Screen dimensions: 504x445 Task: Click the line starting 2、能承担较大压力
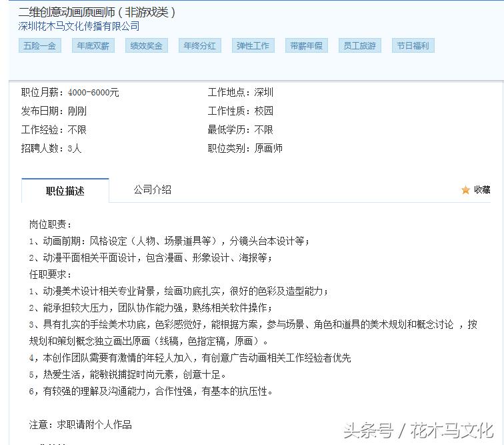coord(151,308)
